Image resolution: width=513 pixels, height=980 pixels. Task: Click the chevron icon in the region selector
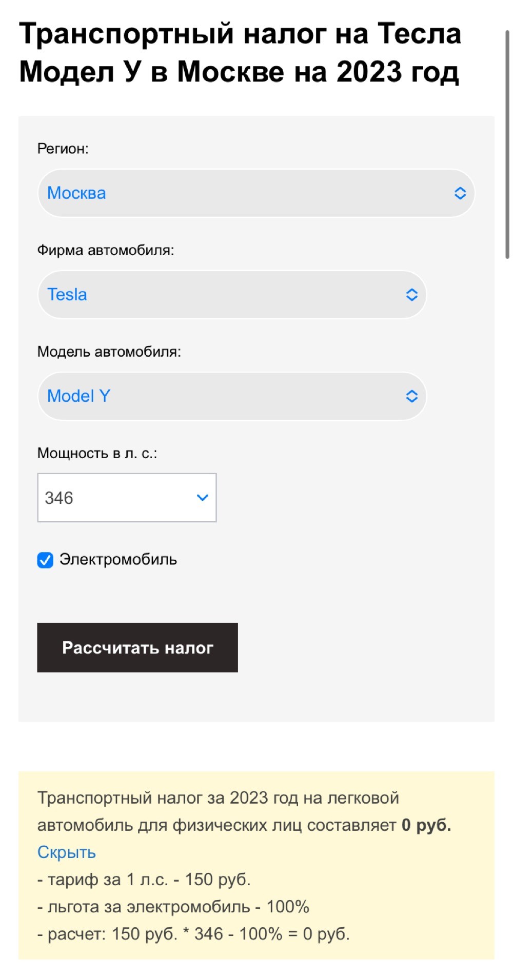click(x=460, y=193)
